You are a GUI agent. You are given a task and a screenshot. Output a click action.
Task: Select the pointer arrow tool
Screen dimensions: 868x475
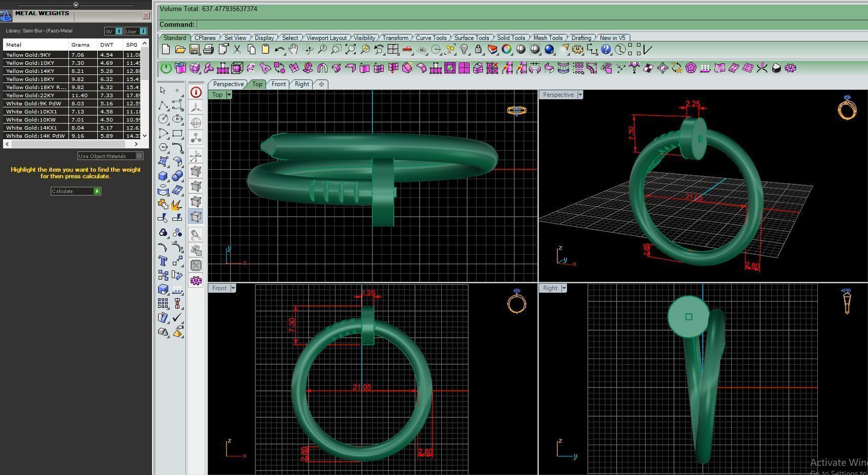point(163,90)
